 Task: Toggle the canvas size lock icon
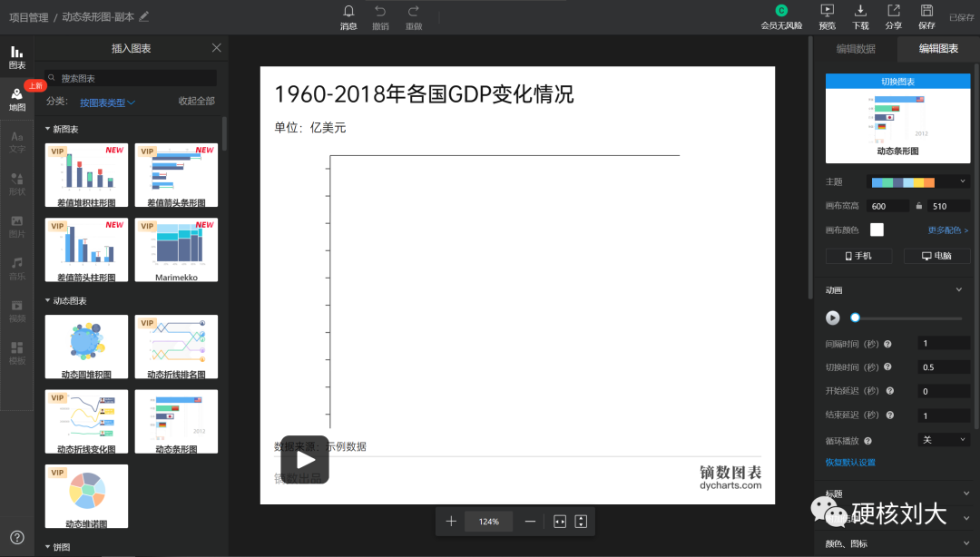(918, 206)
